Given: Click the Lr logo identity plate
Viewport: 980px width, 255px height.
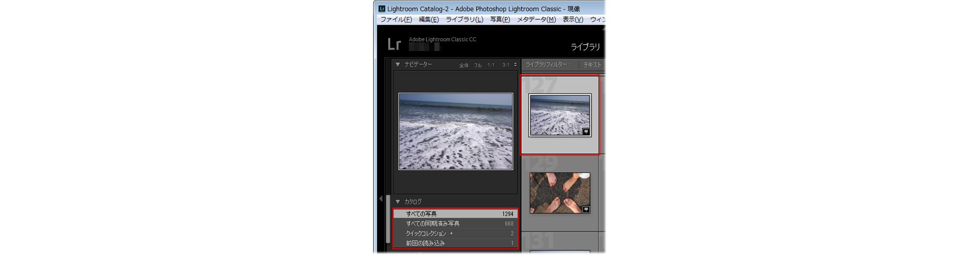Looking at the screenshot, I should point(394,44).
